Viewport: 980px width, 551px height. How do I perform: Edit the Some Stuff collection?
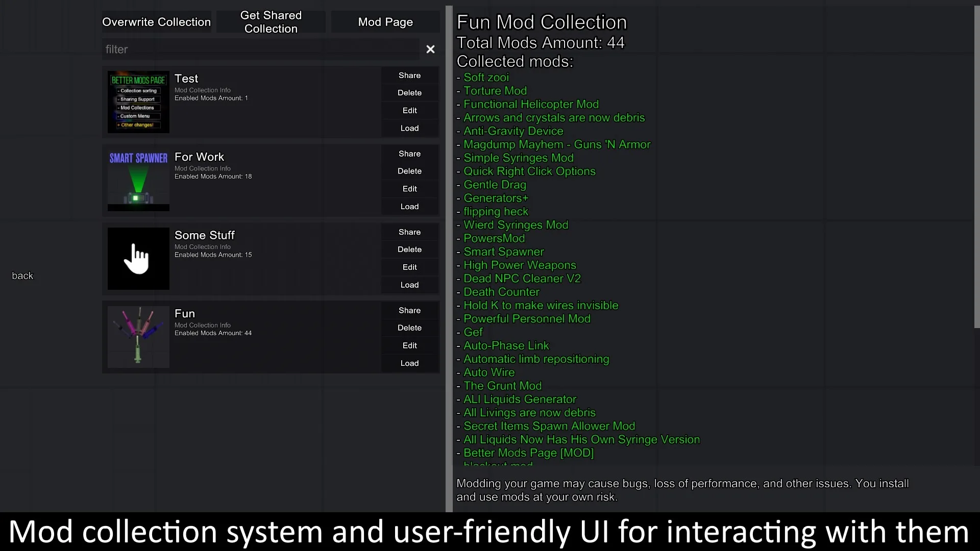coord(410,267)
